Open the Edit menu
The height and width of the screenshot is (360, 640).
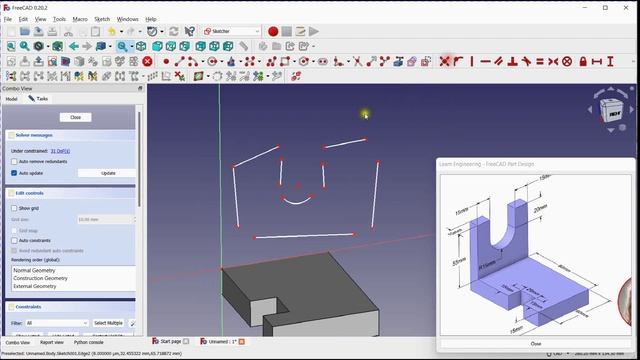click(x=23, y=19)
